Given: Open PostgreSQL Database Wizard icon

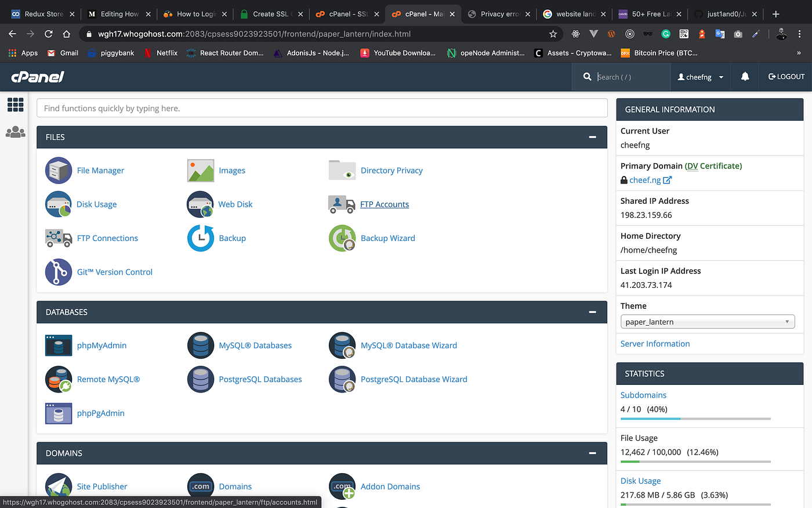Looking at the screenshot, I should pos(342,379).
